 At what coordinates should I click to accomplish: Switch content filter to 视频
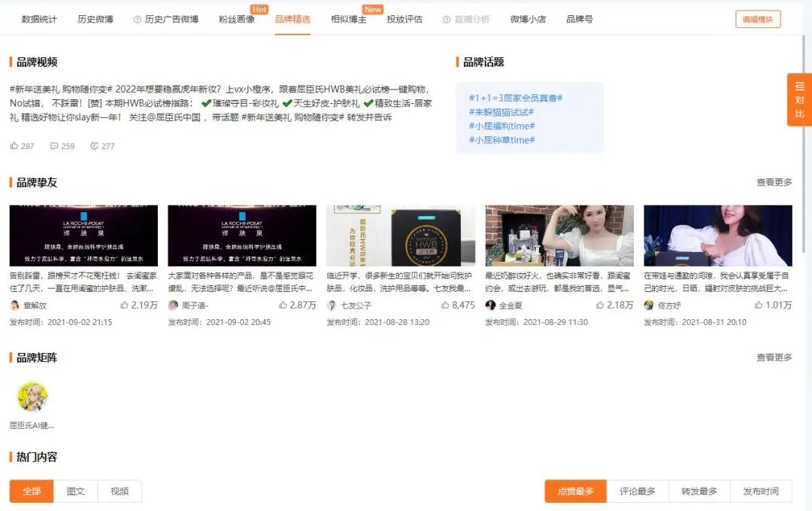click(119, 490)
